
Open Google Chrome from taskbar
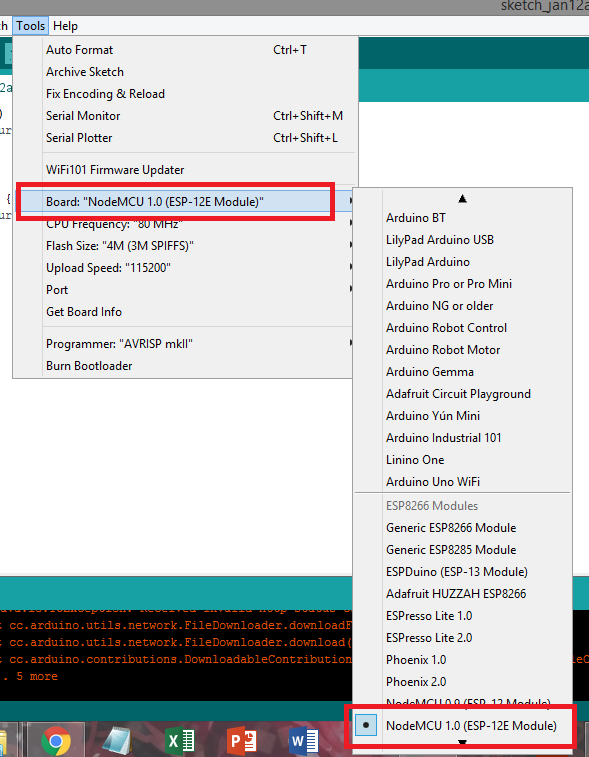tap(56, 741)
